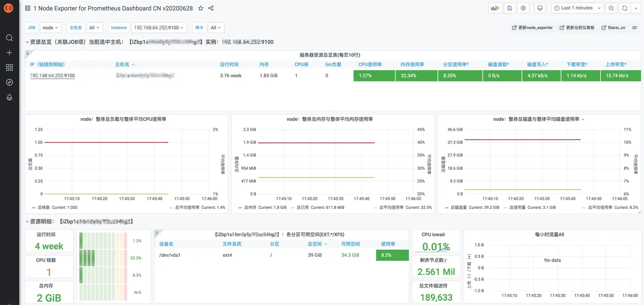The height and width of the screenshot is (305, 644).
Task: Open the 网卡 All dropdown
Action: point(216,28)
